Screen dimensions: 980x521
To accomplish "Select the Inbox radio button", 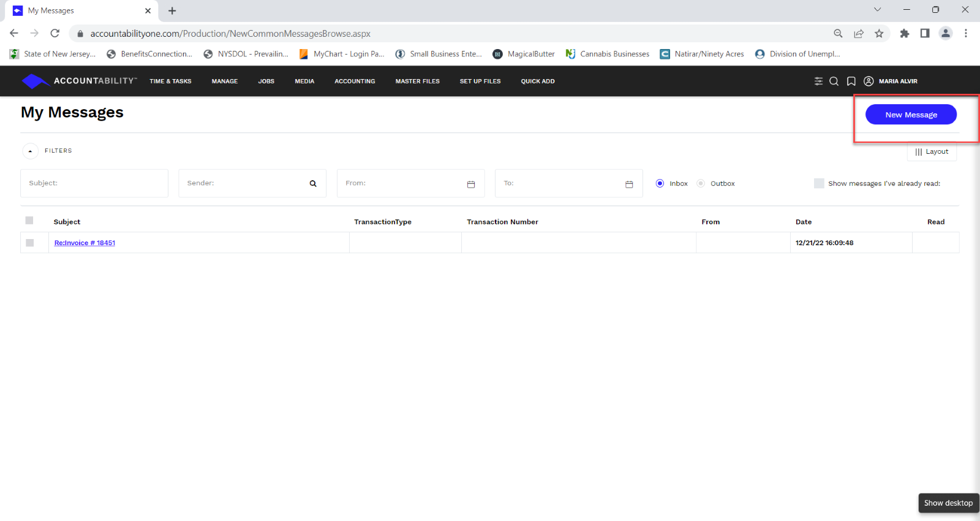I will (x=660, y=183).
